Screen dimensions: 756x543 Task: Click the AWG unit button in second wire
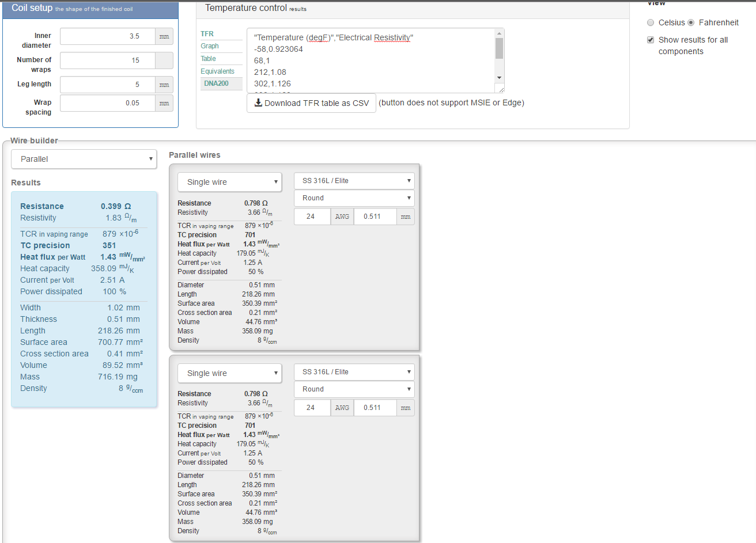tap(342, 408)
